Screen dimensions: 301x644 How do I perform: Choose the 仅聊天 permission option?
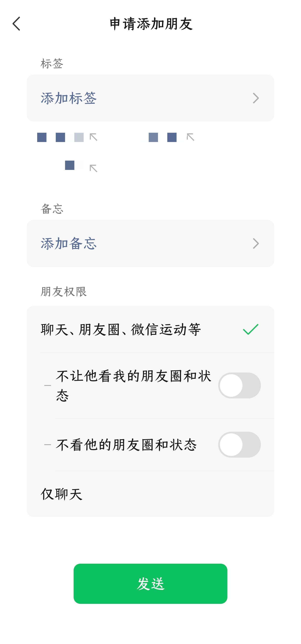(62, 494)
